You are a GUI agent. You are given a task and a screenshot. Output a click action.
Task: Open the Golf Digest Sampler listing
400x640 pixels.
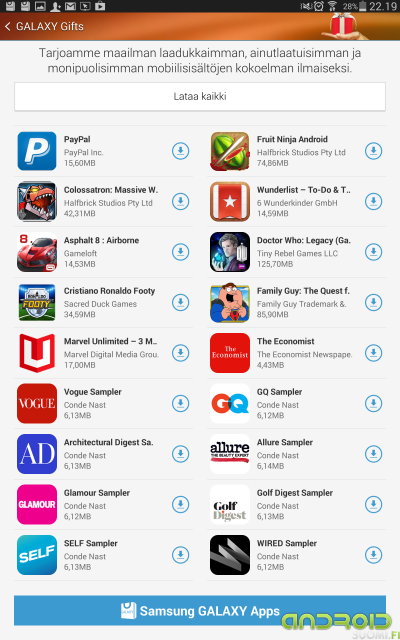click(x=296, y=504)
